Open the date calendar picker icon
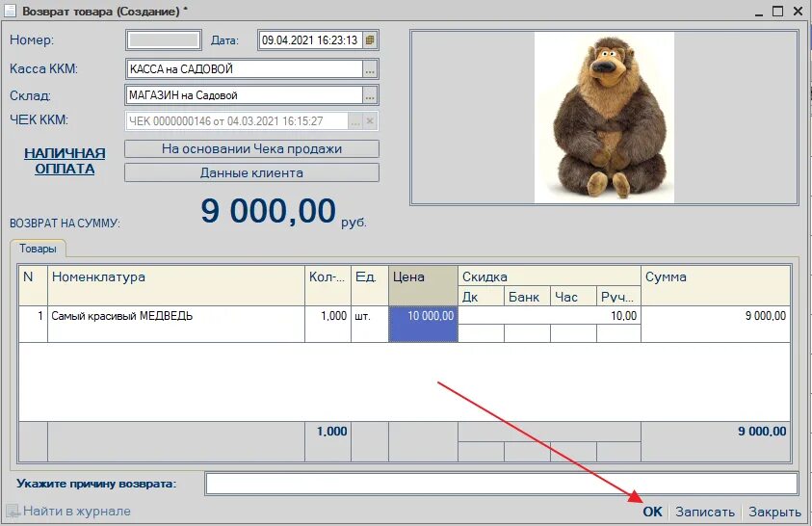 point(370,40)
